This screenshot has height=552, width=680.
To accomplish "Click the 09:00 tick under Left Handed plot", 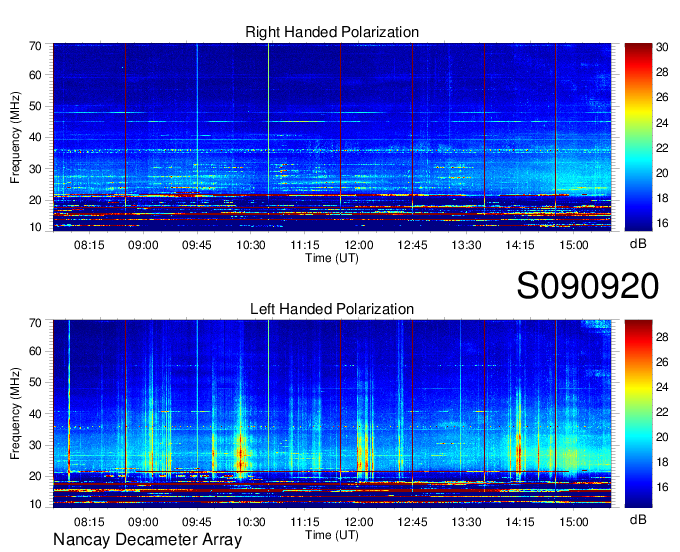I will (x=143, y=522).
